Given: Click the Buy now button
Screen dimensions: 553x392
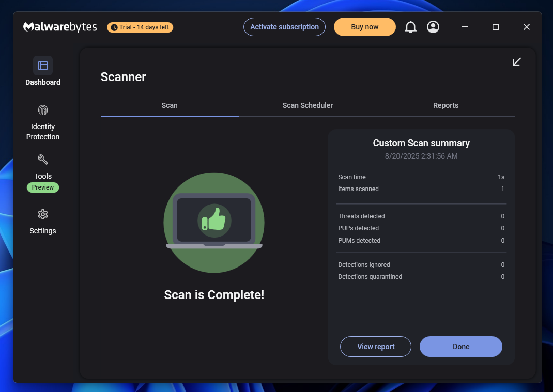Looking at the screenshot, I should pos(365,27).
